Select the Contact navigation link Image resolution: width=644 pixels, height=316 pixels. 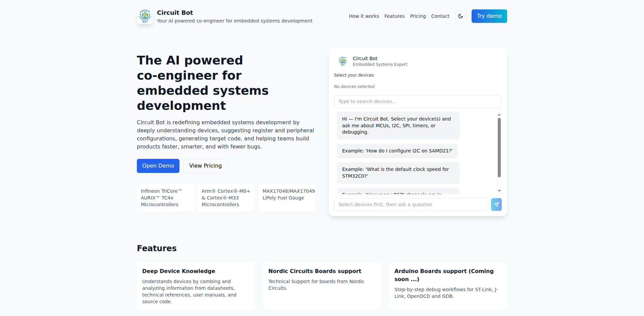pyautogui.click(x=440, y=16)
